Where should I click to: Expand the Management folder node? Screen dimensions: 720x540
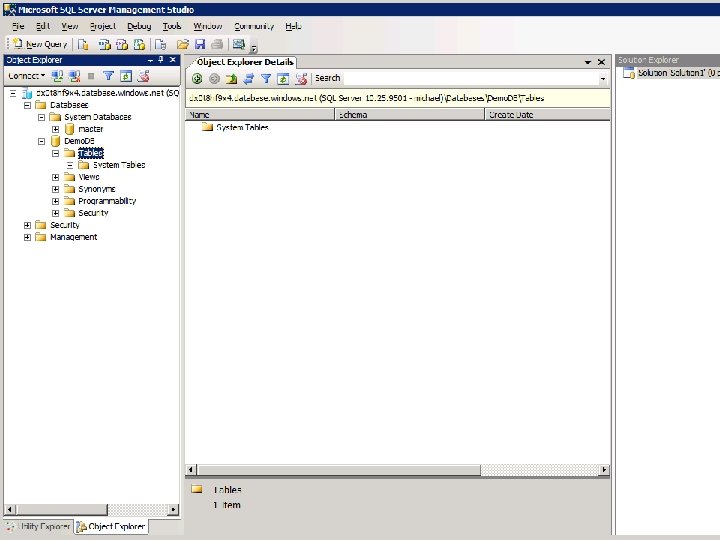point(27,237)
